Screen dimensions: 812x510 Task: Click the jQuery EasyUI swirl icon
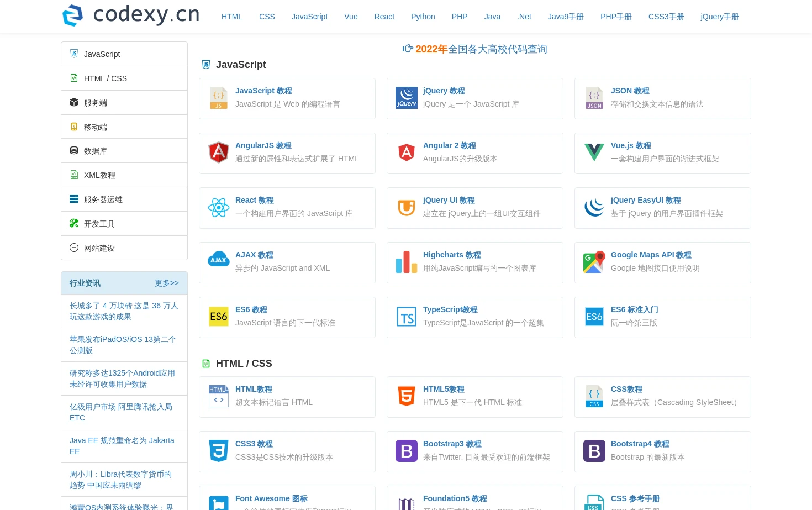(594, 208)
